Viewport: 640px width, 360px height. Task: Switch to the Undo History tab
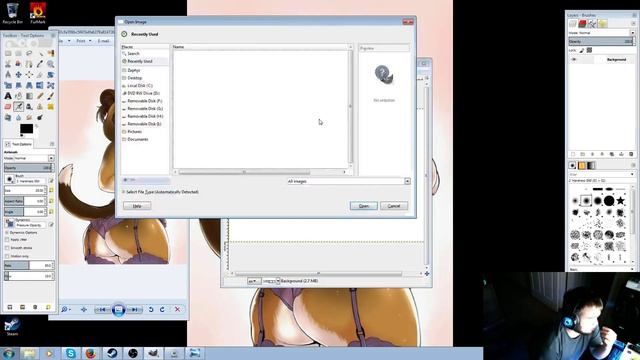tap(603, 24)
